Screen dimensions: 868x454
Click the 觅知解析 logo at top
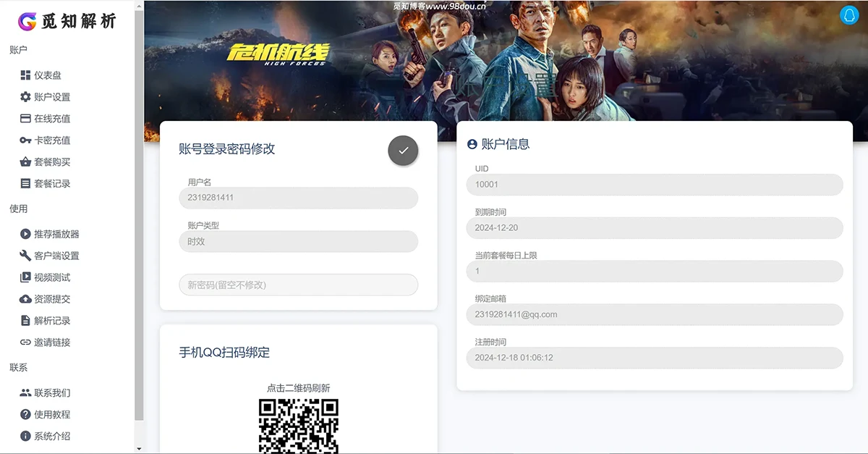[x=67, y=20]
